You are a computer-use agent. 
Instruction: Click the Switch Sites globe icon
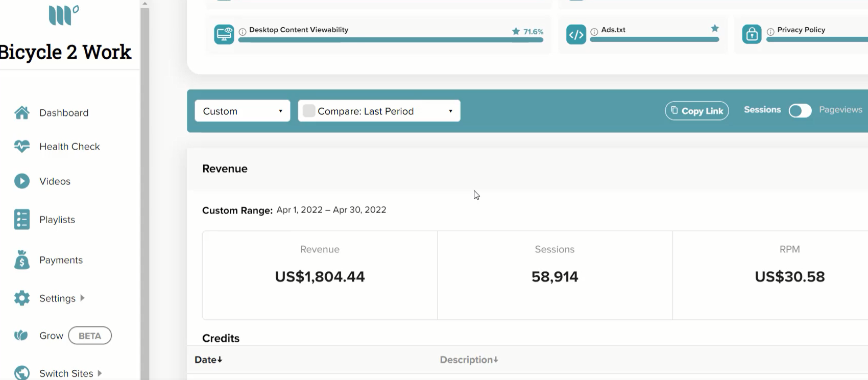21,373
